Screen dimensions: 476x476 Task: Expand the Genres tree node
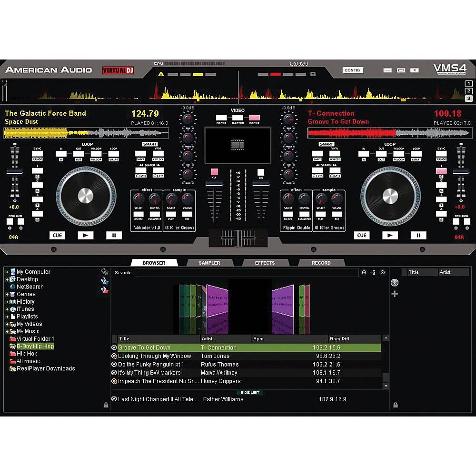[x=7, y=294]
